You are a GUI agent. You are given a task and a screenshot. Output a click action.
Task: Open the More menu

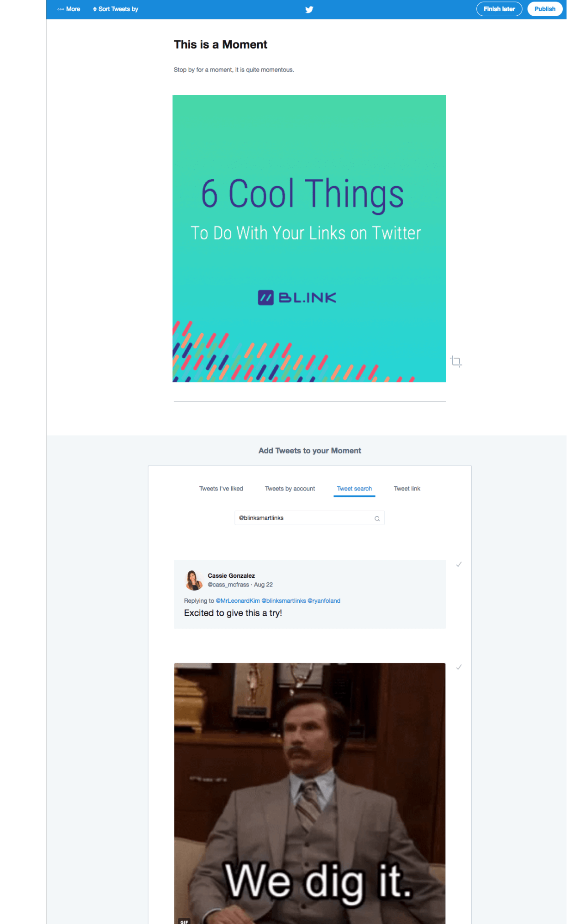point(69,9)
